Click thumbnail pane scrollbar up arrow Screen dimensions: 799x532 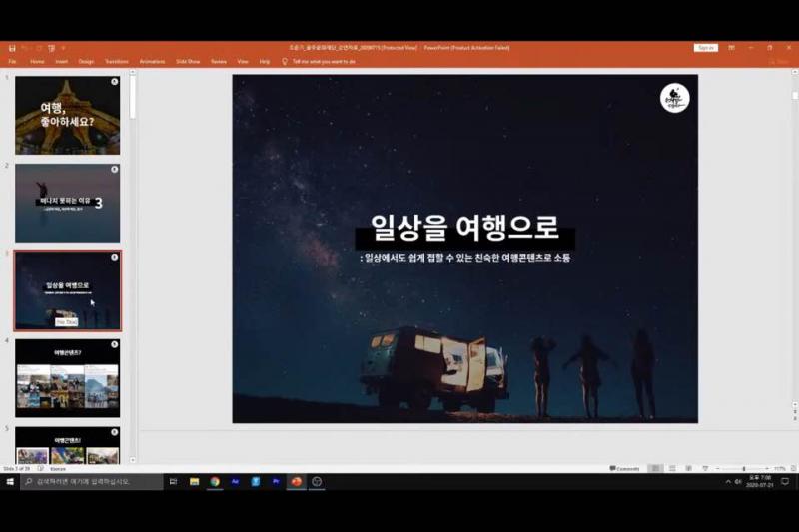(x=133, y=72)
